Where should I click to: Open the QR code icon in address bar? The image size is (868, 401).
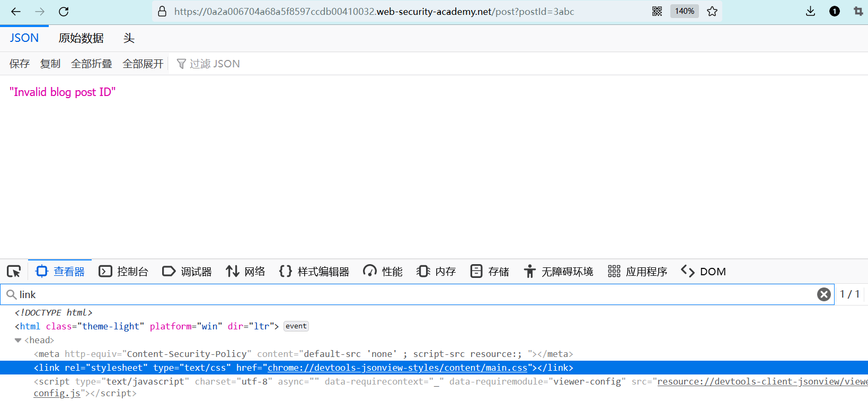click(x=657, y=11)
